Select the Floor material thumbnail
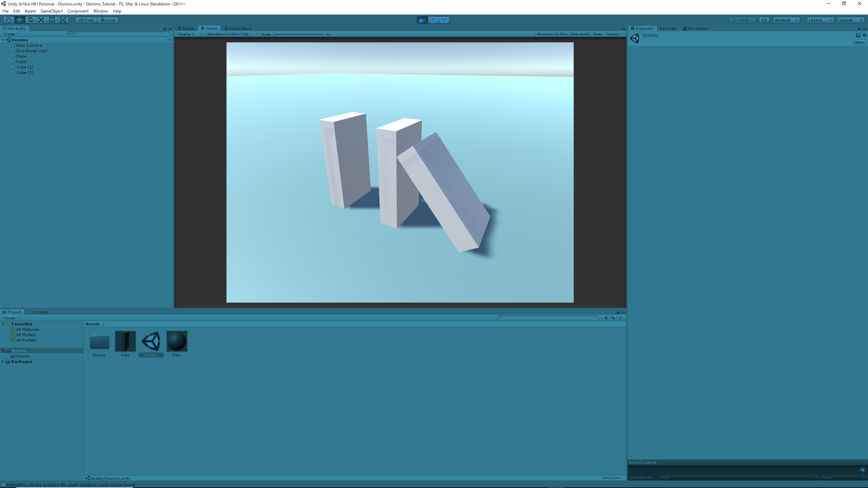The image size is (868, 488). tap(177, 341)
